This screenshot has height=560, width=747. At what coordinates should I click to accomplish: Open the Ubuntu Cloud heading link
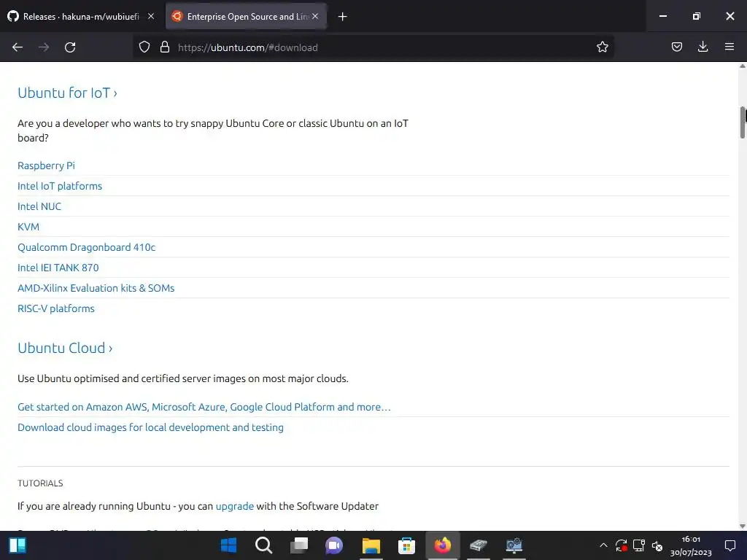[x=65, y=348]
